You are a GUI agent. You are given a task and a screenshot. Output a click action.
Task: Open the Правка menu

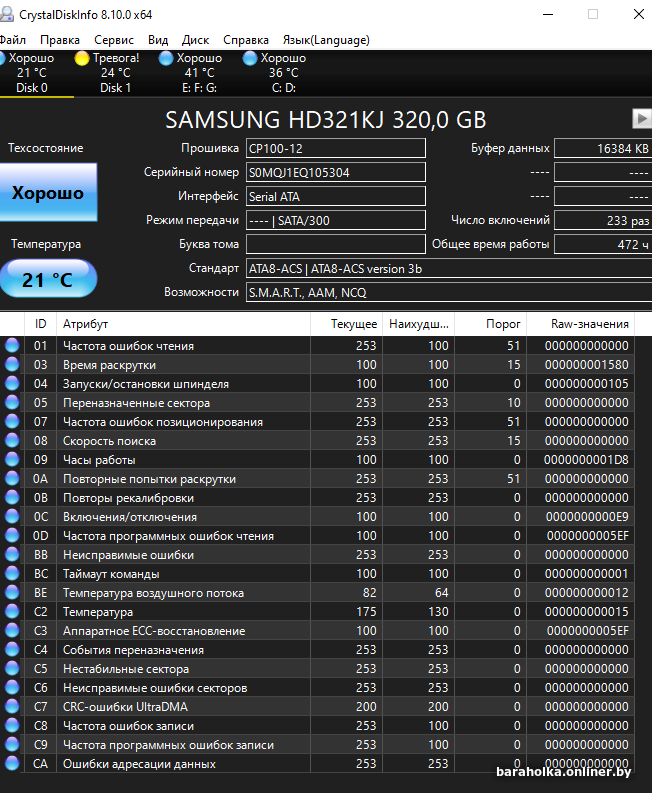click(x=60, y=40)
